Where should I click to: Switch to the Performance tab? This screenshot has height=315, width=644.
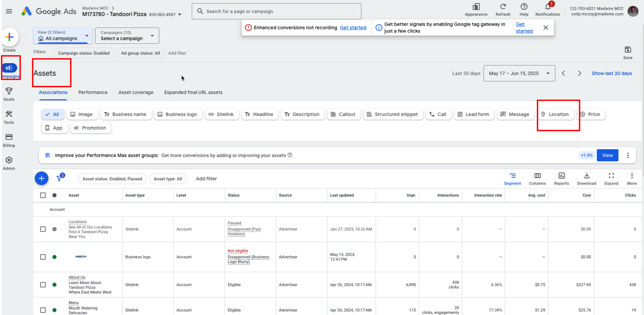pyautogui.click(x=93, y=92)
